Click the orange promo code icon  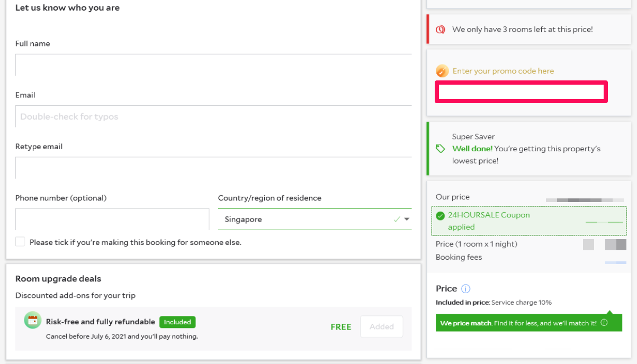442,71
